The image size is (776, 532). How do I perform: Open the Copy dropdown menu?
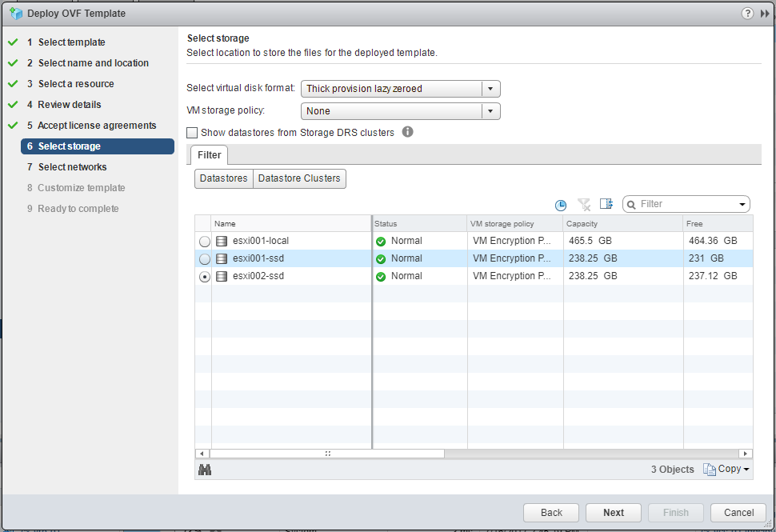coord(726,470)
